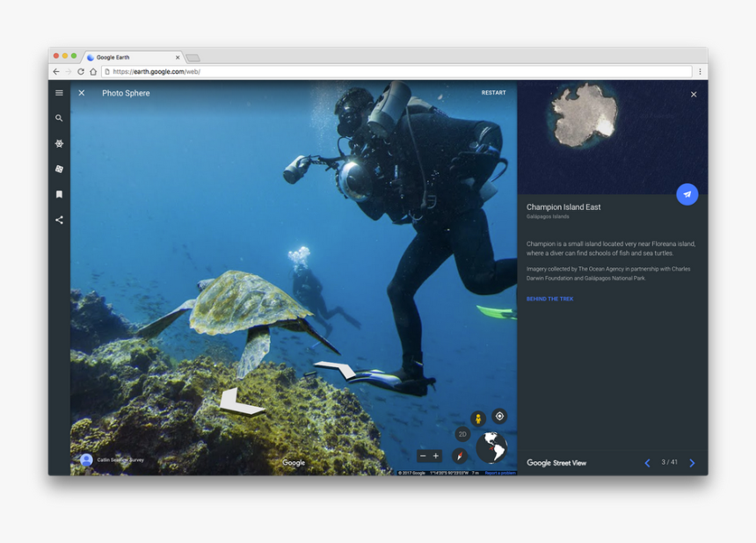Click the I'm Feeling Lucky dice icon
Screen dimensions: 756x543
tap(58, 169)
